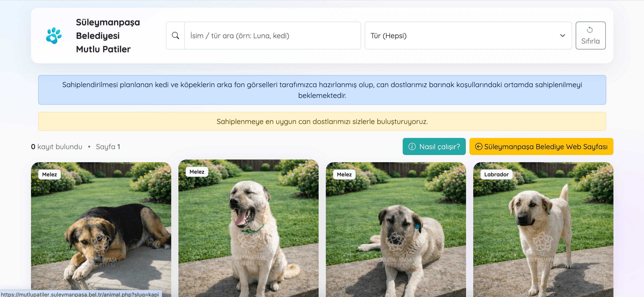Click the reset arrow icon above Sıfırla

coord(590,30)
